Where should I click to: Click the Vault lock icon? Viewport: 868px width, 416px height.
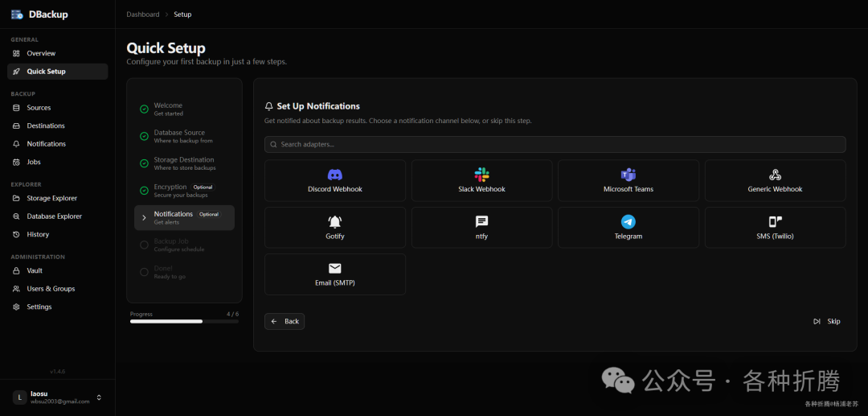pyautogui.click(x=16, y=271)
